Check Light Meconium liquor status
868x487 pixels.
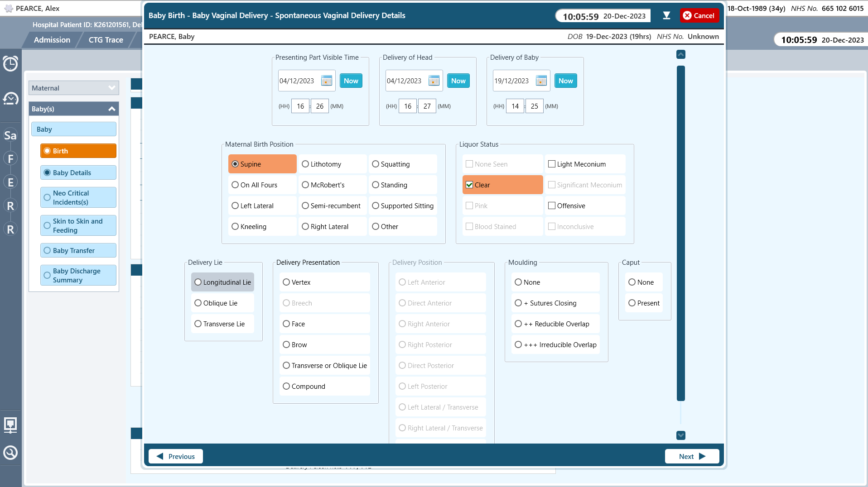click(585, 164)
